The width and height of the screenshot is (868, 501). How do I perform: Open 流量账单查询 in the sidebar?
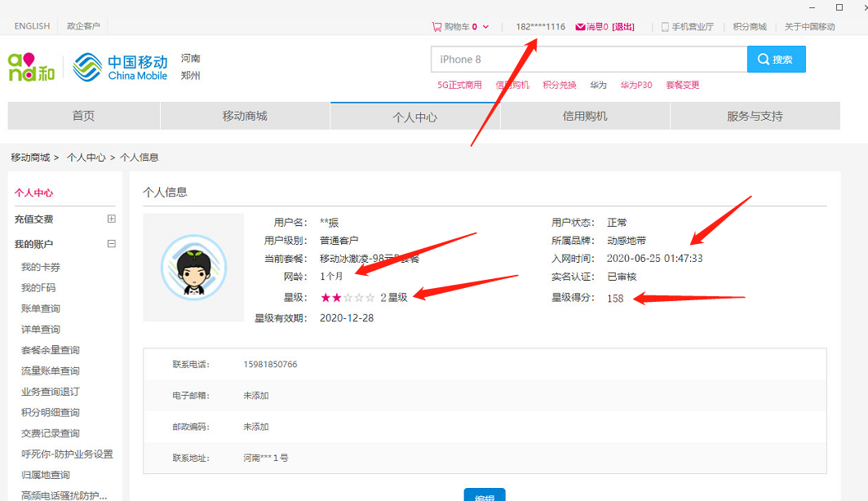pyautogui.click(x=51, y=371)
